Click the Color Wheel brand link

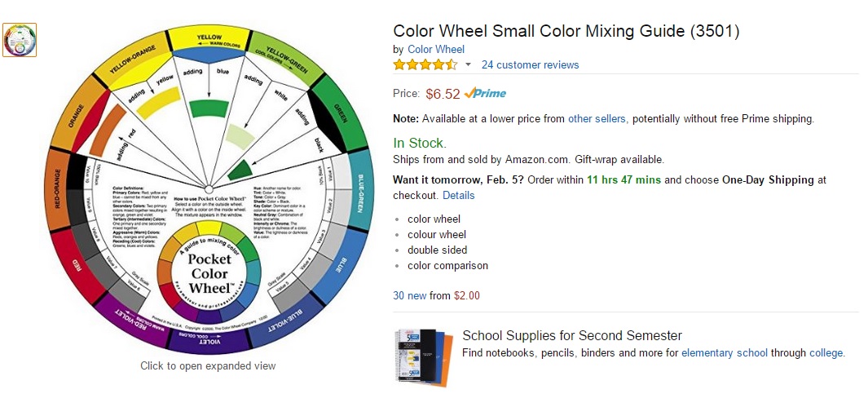click(436, 50)
